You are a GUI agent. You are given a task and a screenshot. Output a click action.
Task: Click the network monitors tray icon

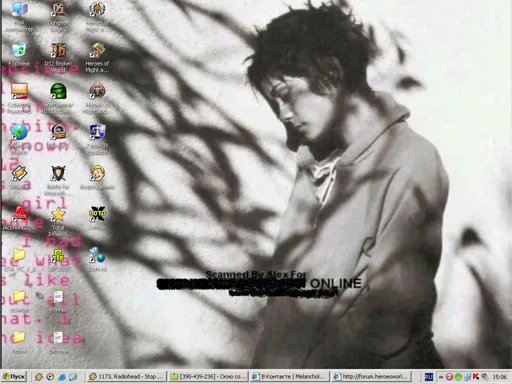pyautogui.click(x=467, y=377)
